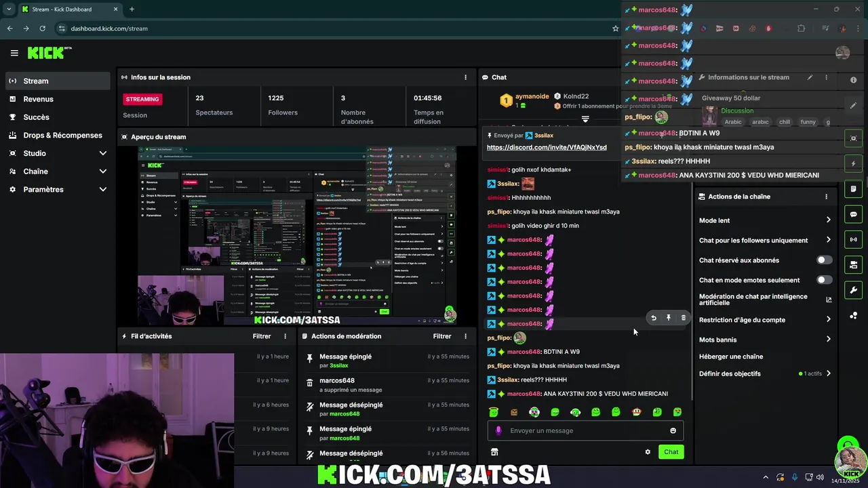The height and width of the screenshot is (488, 868).
Task: Click the taskbar date 14/11/2025
Action: coord(845,481)
